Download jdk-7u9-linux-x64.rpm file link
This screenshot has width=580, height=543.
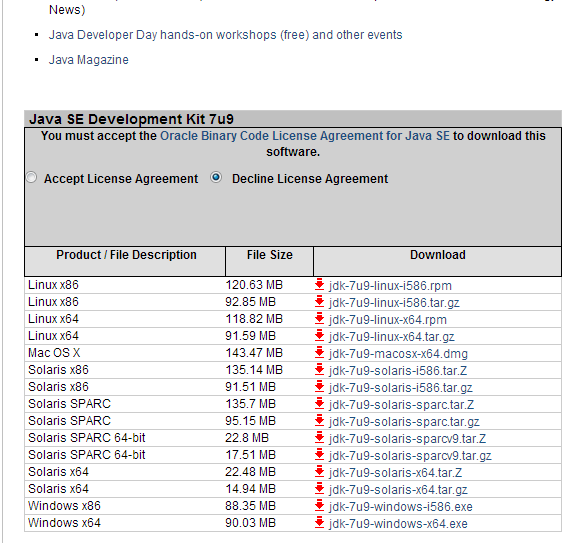coord(388,320)
